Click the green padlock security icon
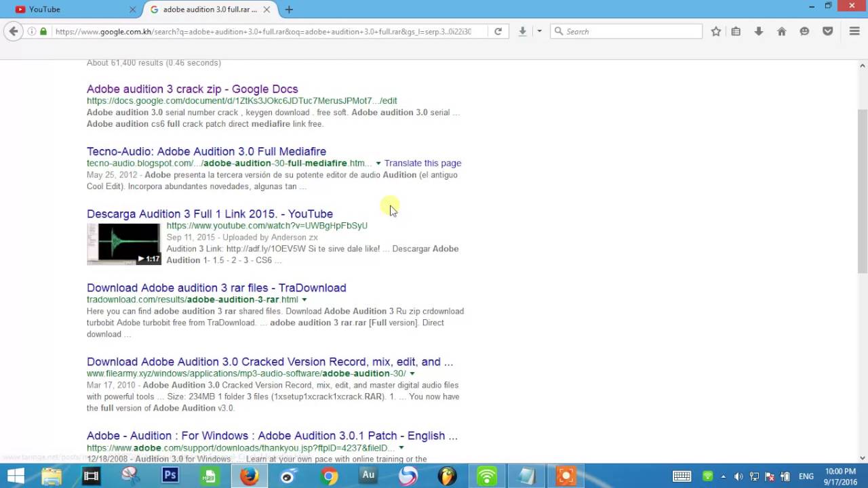Screen dimensions: 868x488 tap(43, 31)
